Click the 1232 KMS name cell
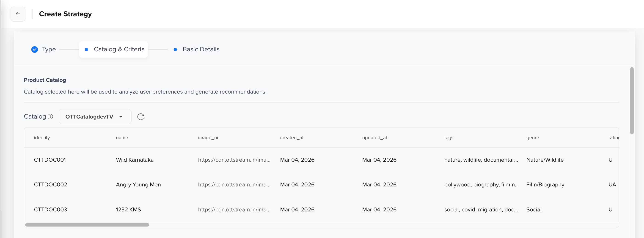644x238 pixels. pos(129,210)
